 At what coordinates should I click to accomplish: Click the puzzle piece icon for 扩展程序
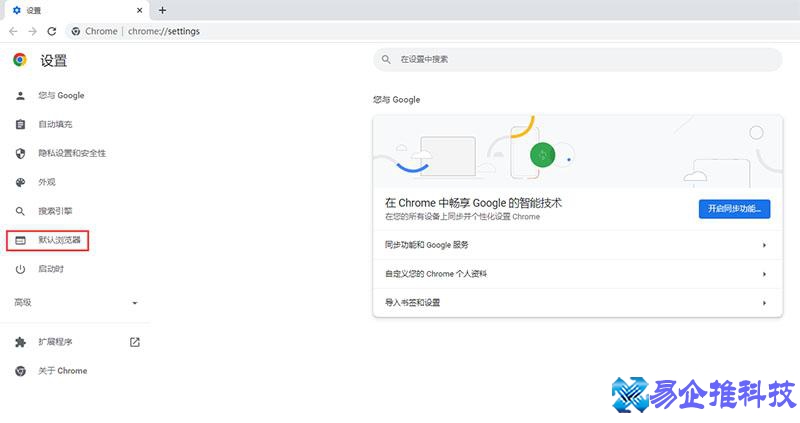point(20,342)
